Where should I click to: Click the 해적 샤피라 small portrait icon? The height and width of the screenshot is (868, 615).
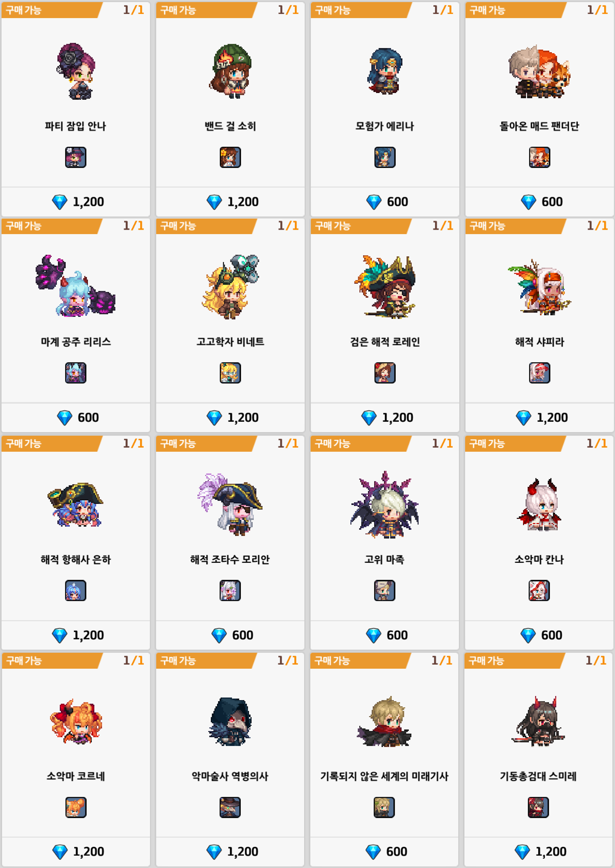(x=539, y=373)
